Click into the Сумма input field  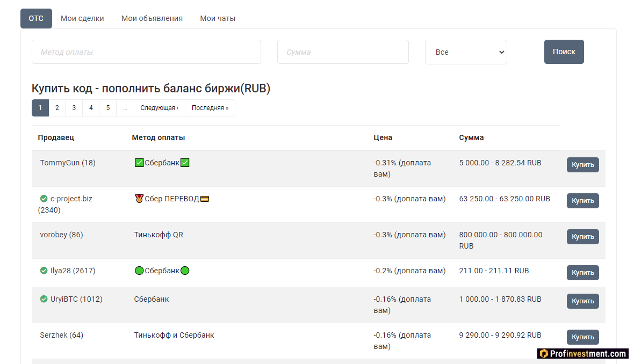point(343,52)
